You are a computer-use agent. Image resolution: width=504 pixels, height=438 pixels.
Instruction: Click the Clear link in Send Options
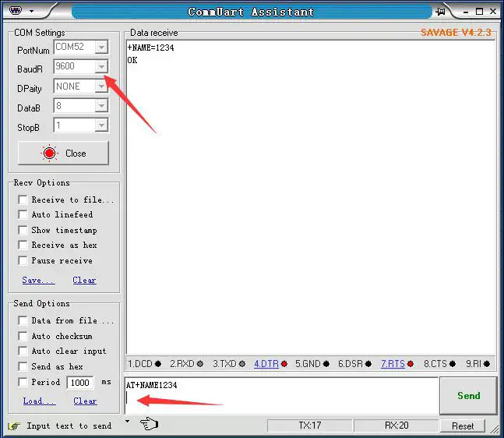[x=85, y=401]
